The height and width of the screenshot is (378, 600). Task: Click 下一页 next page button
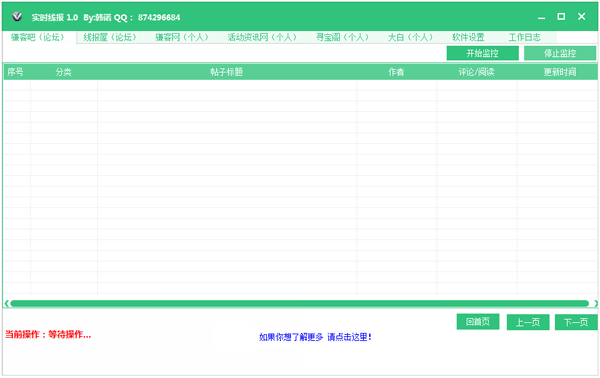(x=576, y=322)
